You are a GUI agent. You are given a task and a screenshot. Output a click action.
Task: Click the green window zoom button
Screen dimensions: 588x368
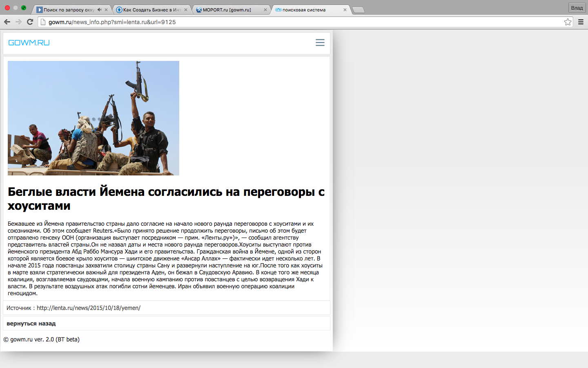click(x=24, y=8)
